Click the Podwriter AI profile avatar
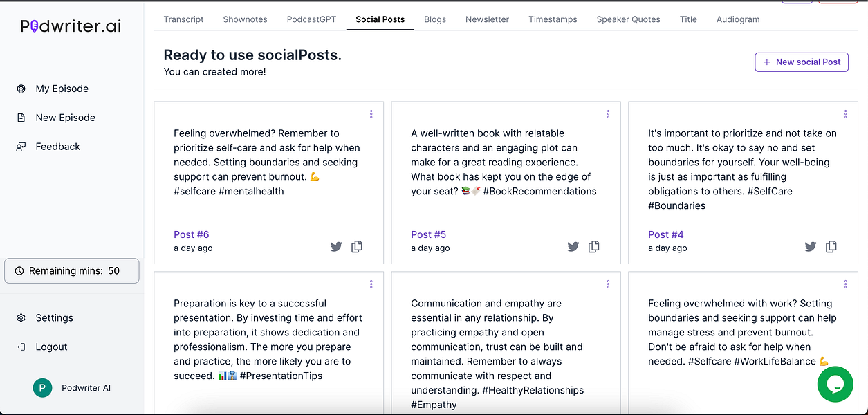 tap(42, 388)
